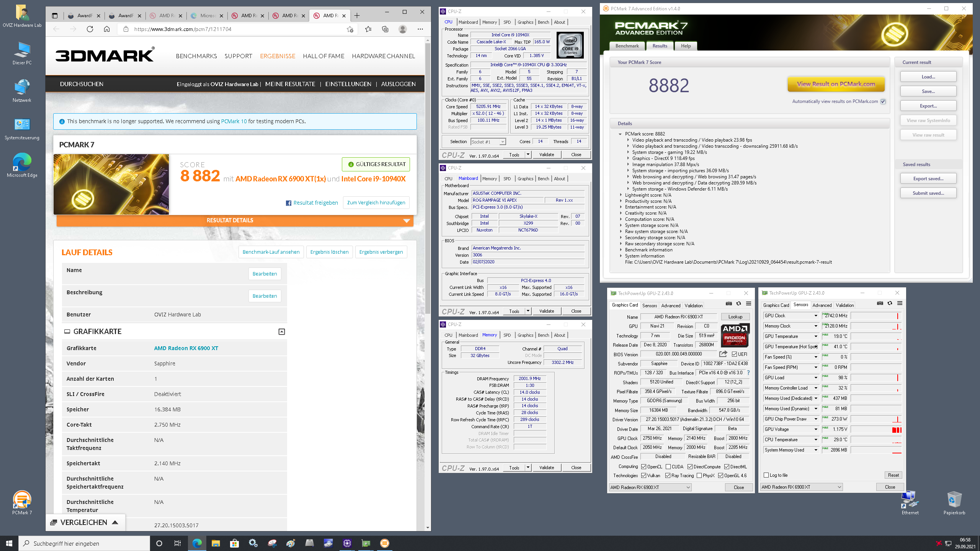
Task: Switch to Bench tab in Memory CPU-Z window
Action: point(543,335)
